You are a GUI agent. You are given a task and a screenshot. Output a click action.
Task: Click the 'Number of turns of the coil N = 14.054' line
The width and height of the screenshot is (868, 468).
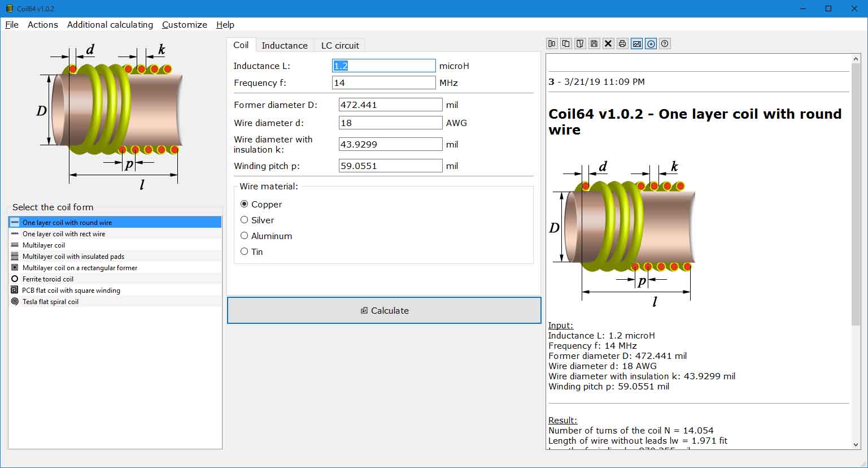tap(631, 430)
